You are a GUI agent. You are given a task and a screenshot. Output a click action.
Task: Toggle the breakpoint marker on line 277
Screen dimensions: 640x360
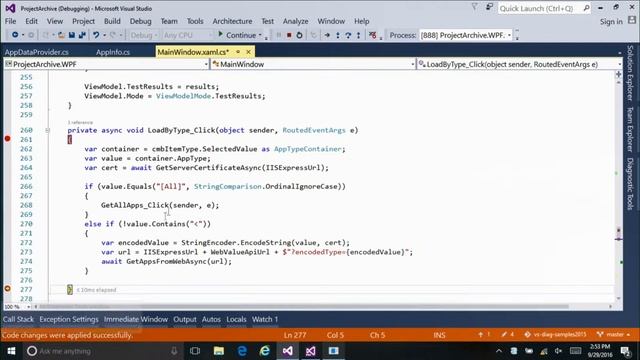tap(7, 289)
